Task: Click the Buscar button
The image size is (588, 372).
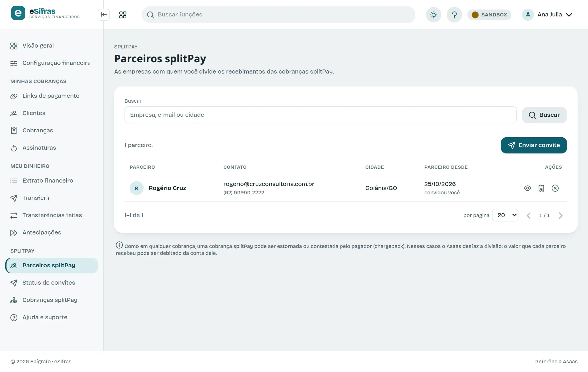Action: point(544,115)
